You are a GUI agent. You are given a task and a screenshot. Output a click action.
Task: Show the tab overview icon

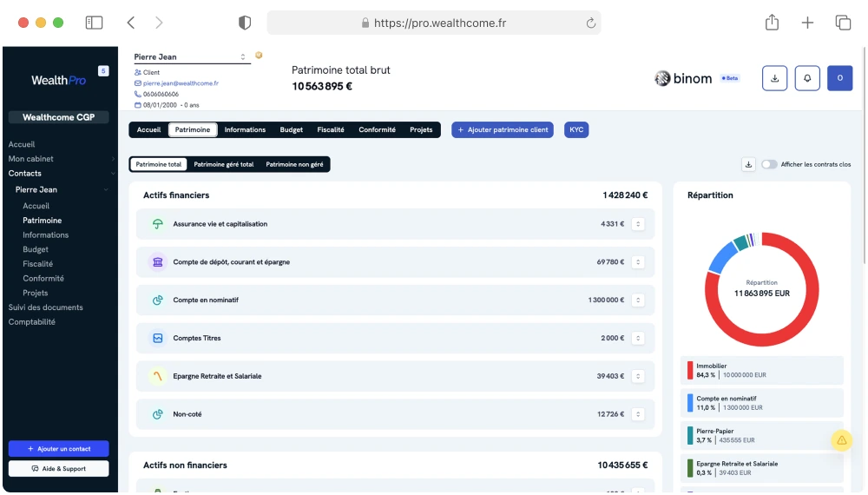tap(843, 23)
